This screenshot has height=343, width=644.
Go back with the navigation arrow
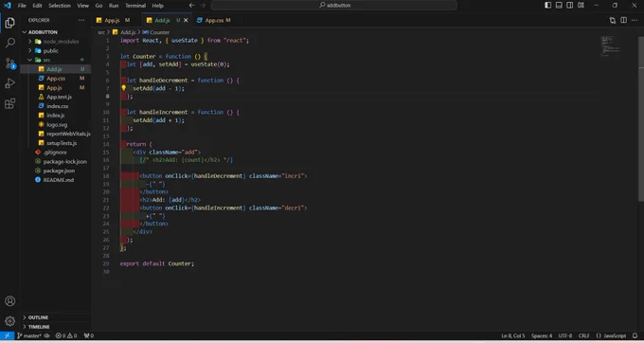[x=191, y=6]
